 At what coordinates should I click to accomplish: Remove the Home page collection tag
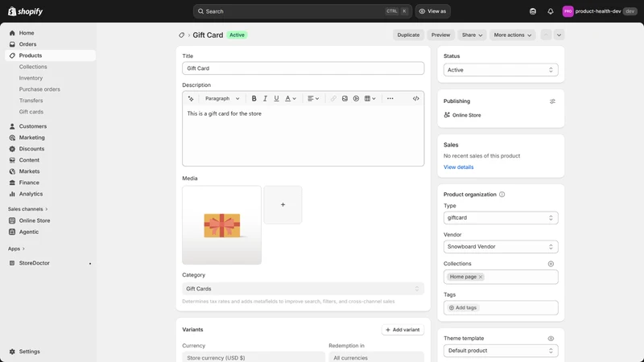[481, 277]
